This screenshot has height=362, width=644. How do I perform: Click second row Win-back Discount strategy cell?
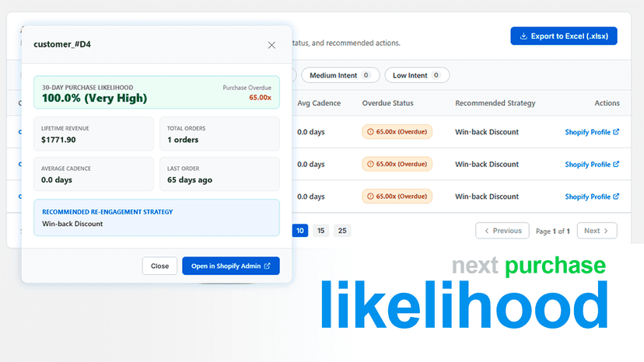487,164
